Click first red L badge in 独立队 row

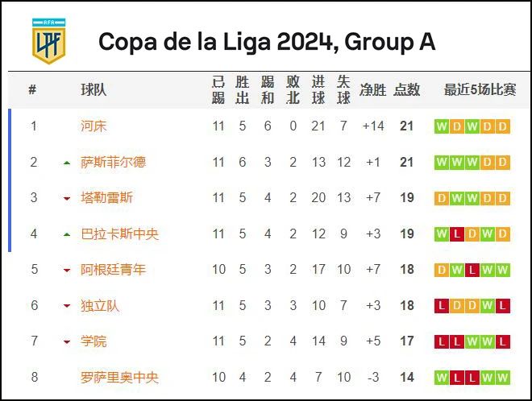(442, 306)
